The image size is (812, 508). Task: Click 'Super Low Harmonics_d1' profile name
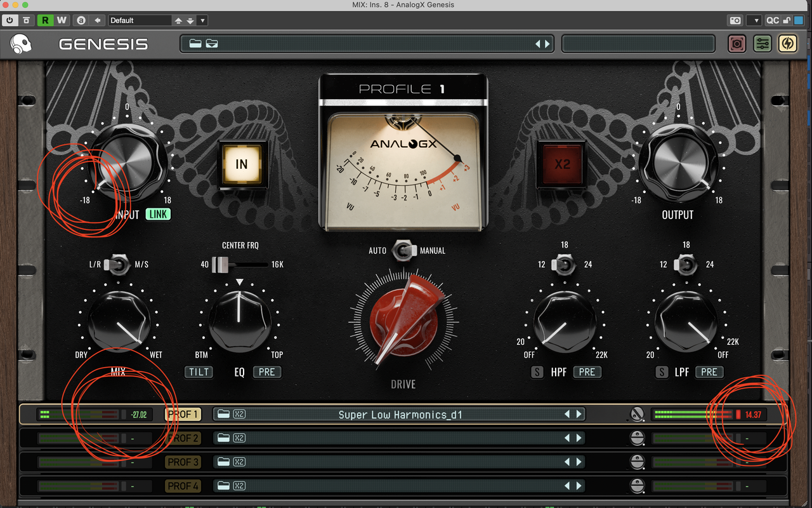[x=400, y=415]
